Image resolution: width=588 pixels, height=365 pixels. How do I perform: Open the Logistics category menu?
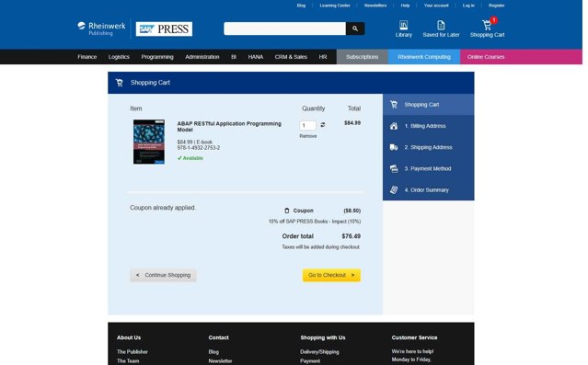click(119, 57)
